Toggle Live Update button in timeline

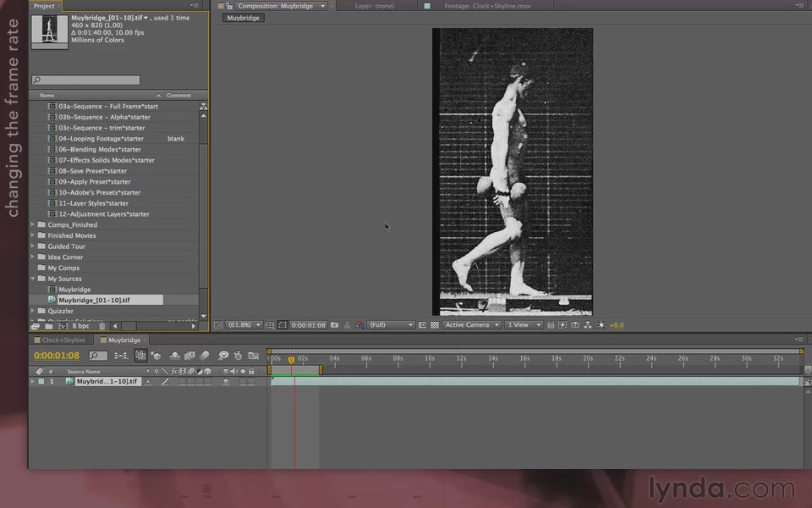point(140,356)
